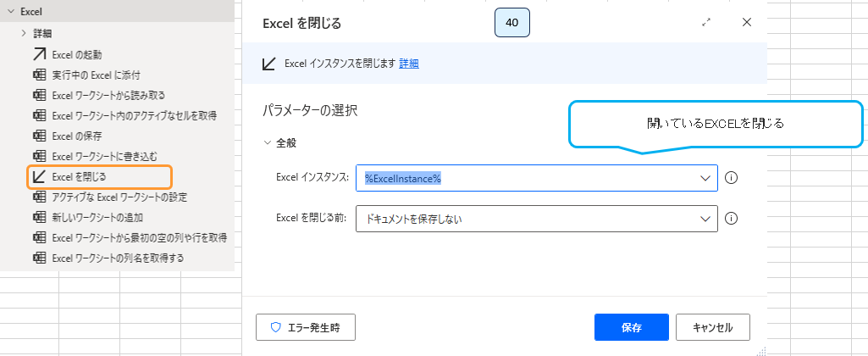
Task: Open the Excel を閉じる前 dropdown
Action: pyautogui.click(x=705, y=219)
